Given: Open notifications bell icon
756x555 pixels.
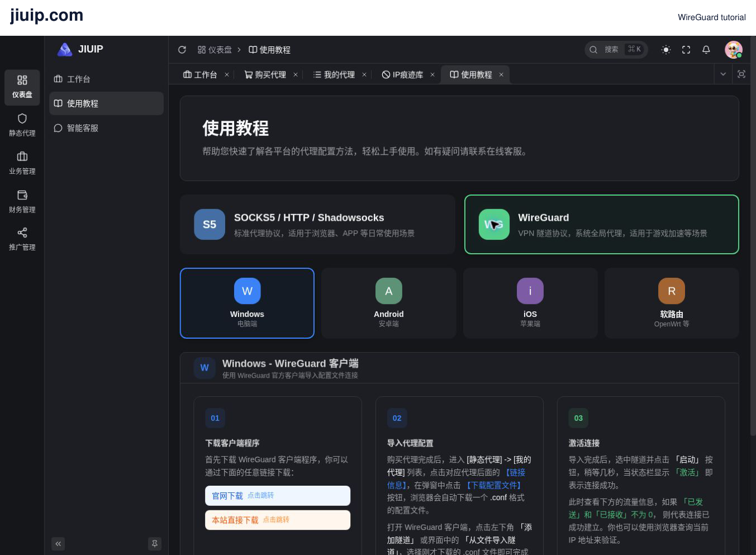Looking at the screenshot, I should (706, 50).
